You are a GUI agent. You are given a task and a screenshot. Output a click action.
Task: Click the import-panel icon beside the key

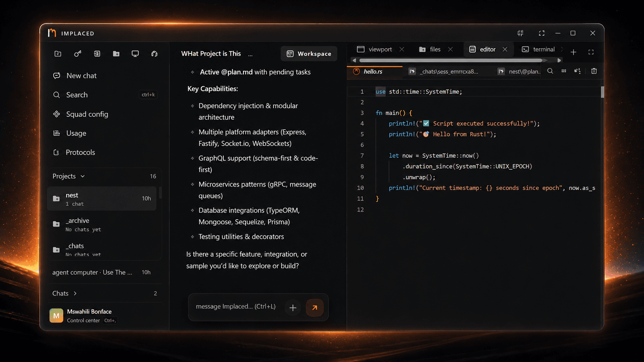click(97, 54)
